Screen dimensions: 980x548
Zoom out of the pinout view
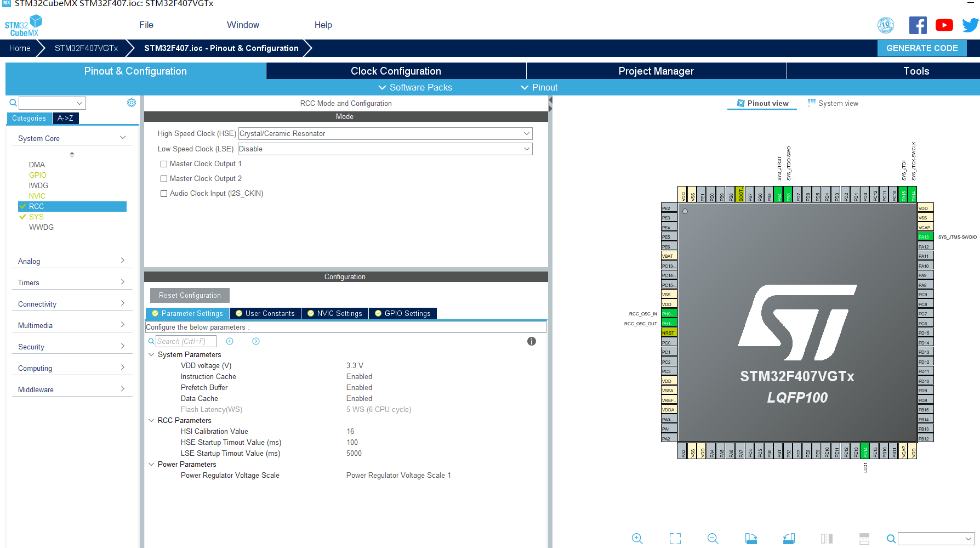(713, 538)
